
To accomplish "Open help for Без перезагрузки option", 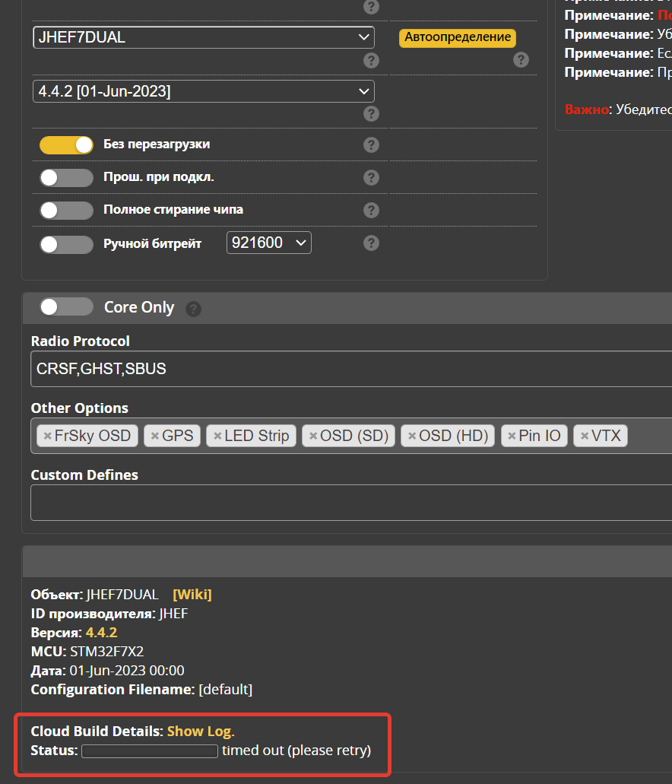I will 371,144.
